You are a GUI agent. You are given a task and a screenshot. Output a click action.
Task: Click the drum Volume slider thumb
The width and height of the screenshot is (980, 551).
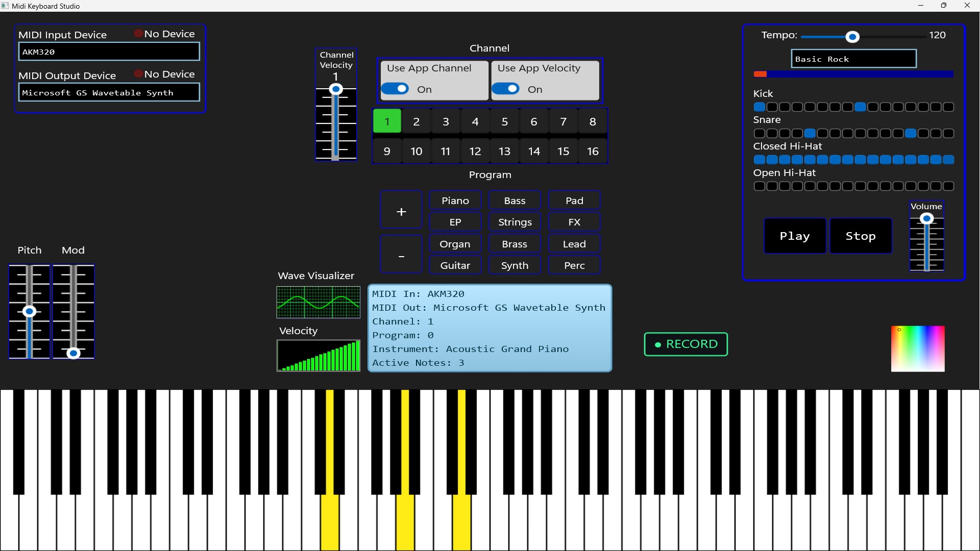pos(927,219)
